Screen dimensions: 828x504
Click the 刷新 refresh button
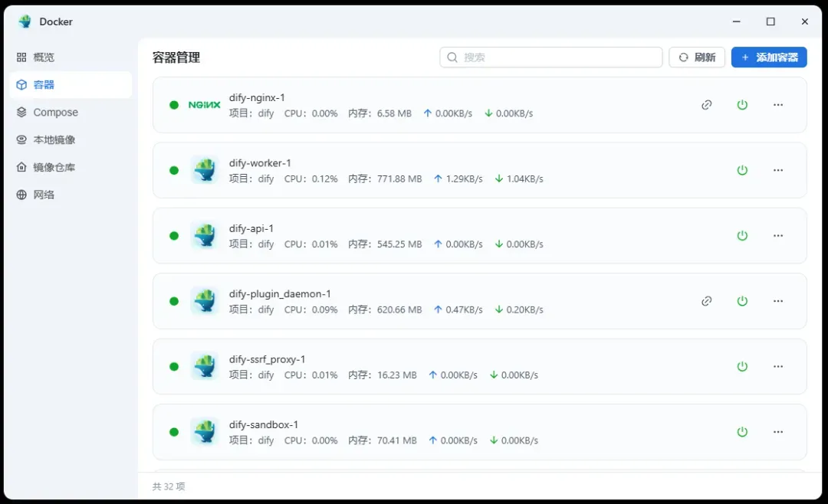[696, 57]
